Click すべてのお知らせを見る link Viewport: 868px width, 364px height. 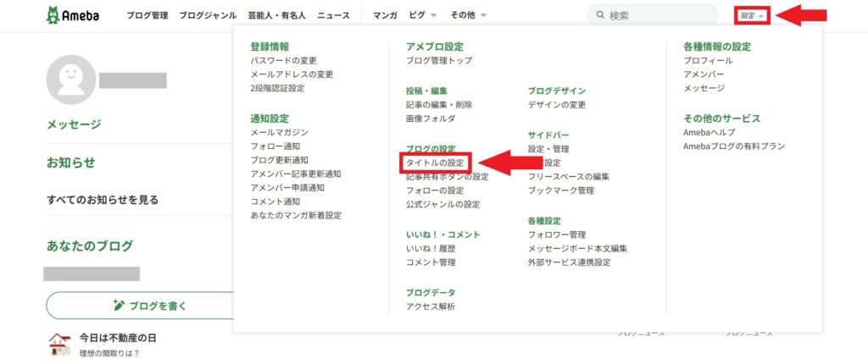click(x=102, y=200)
